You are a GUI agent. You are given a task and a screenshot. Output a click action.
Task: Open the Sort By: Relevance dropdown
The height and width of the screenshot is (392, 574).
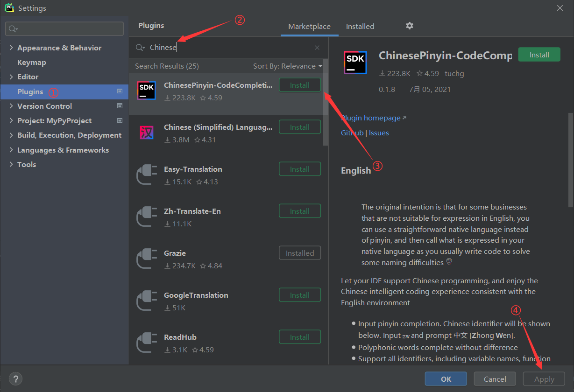pyautogui.click(x=288, y=66)
